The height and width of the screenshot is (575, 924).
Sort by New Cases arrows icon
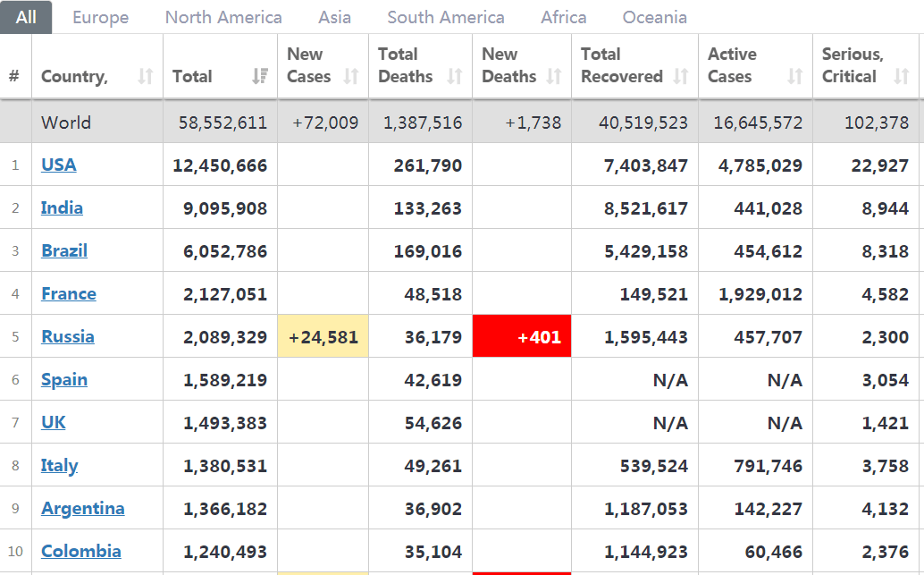click(x=351, y=76)
